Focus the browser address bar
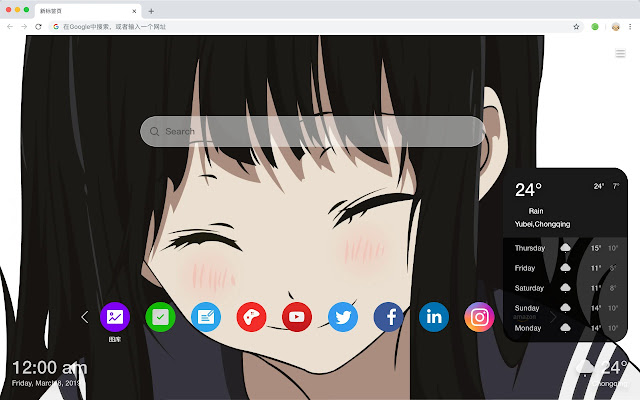 [x=316, y=27]
